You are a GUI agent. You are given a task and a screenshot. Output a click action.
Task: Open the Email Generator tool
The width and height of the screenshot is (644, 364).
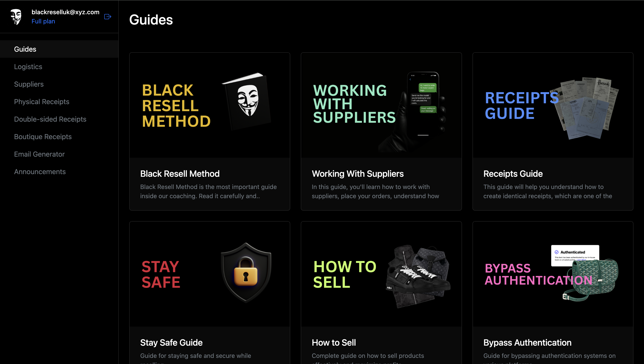point(39,154)
